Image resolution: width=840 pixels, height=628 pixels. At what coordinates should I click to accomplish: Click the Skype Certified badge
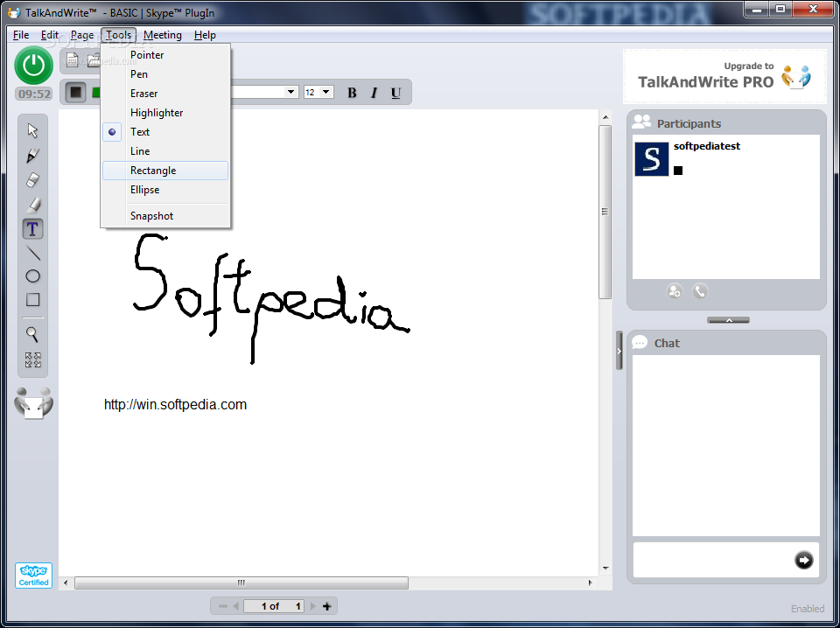pyautogui.click(x=33, y=576)
